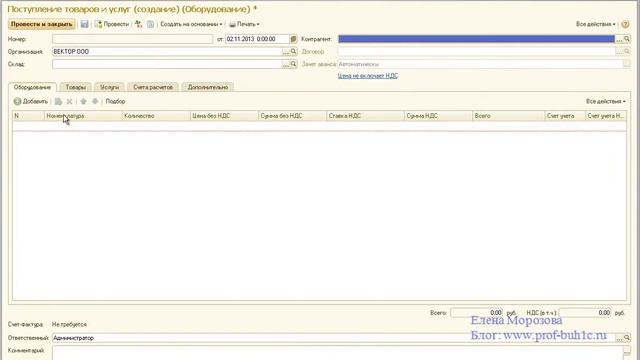Post the document with Провести

(112, 24)
